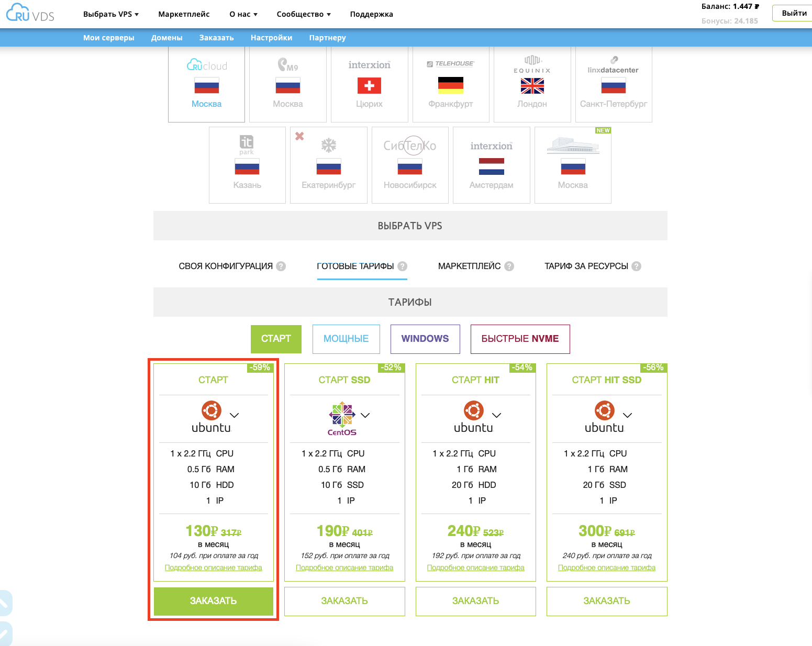
Task: Log out with the Выйти button
Action: [794, 13]
